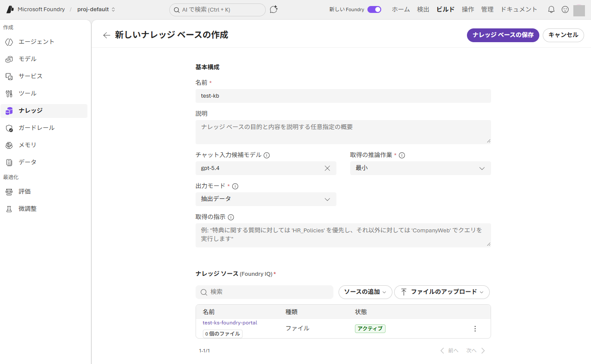
Task: Click the 評価 scales icon
Action: 9,191
